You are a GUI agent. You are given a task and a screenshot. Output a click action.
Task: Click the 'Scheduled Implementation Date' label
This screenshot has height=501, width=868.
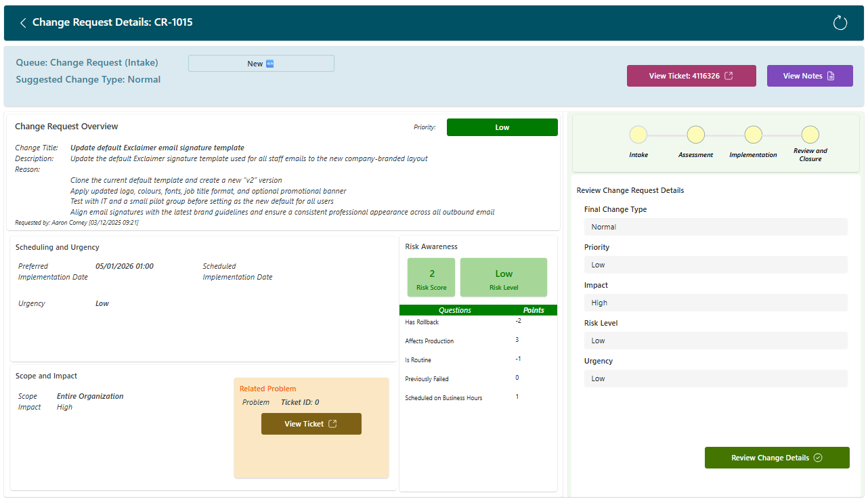tap(238, 271)
